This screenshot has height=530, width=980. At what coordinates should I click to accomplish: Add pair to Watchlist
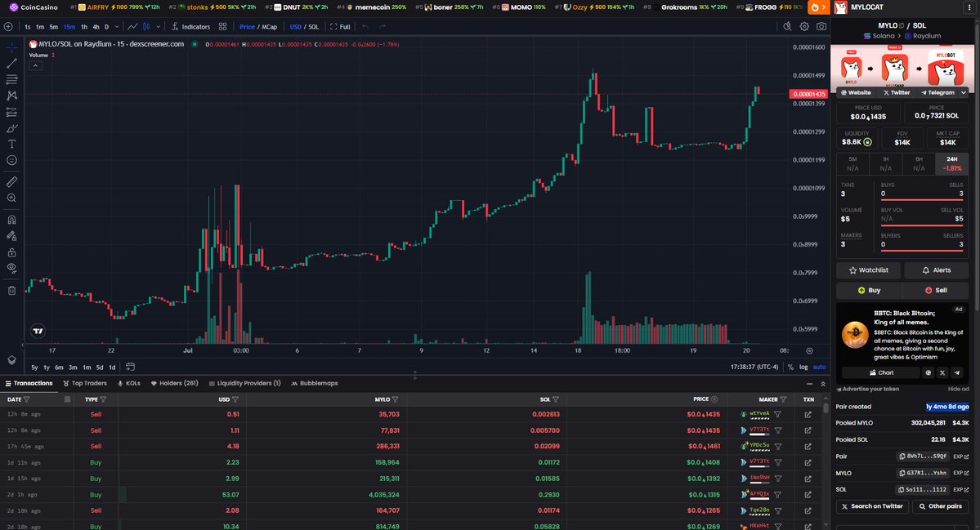coord(868,270)
